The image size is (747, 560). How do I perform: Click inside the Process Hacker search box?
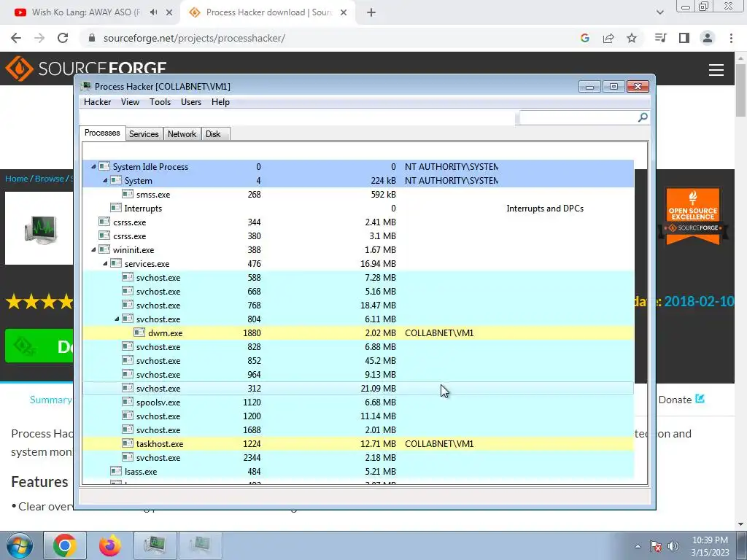tap(578, 117)
